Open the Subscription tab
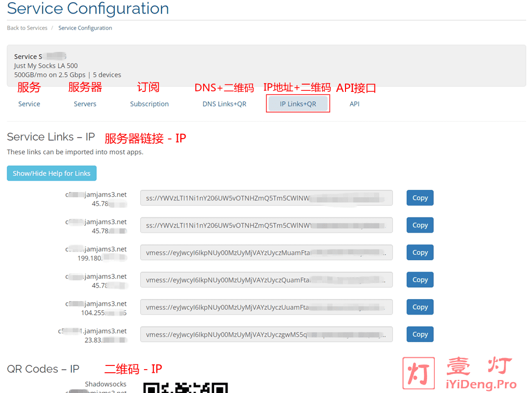 [149, 104]
